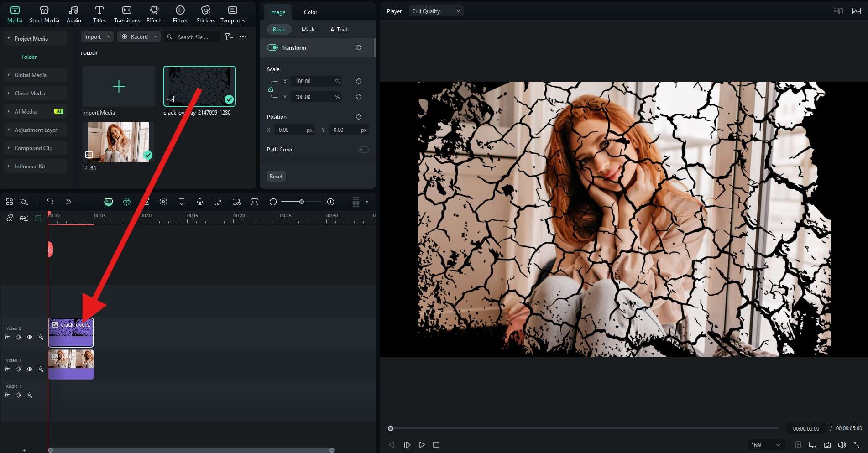Select the pointer selection tool in timeline toolbar
The image size is (868, 453).
click(x=24, y=202)
